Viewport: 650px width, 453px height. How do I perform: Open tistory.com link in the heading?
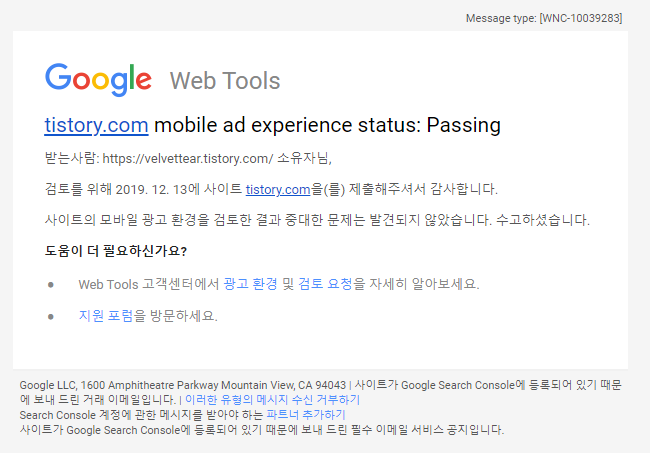96,125
